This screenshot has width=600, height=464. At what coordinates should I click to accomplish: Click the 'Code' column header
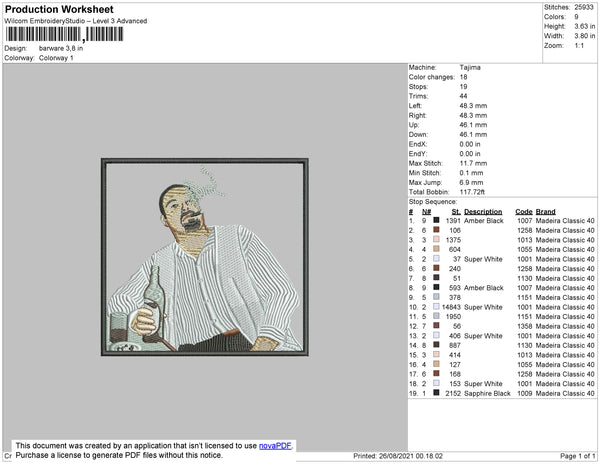click(524, 212)
